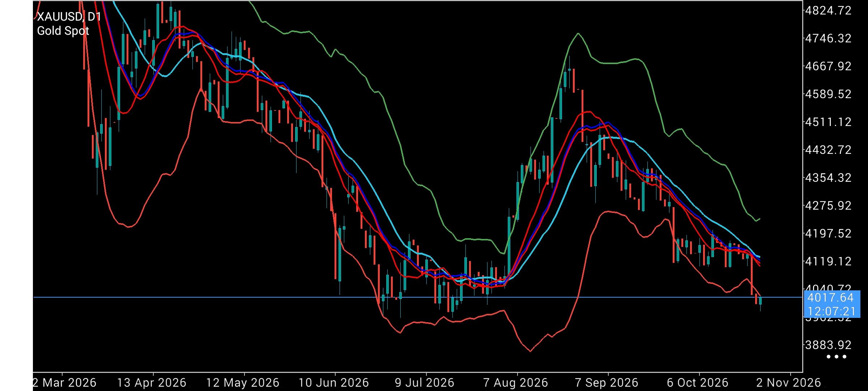Screen dimensions: 868x391
Task: Select the XAUUSD, D1 symbol label
Action: (x=69, y=17)
